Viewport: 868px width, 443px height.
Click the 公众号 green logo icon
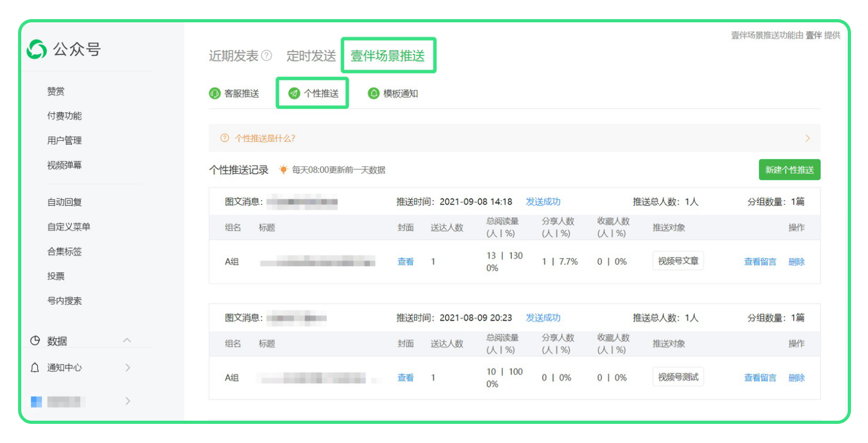(37, 49)
